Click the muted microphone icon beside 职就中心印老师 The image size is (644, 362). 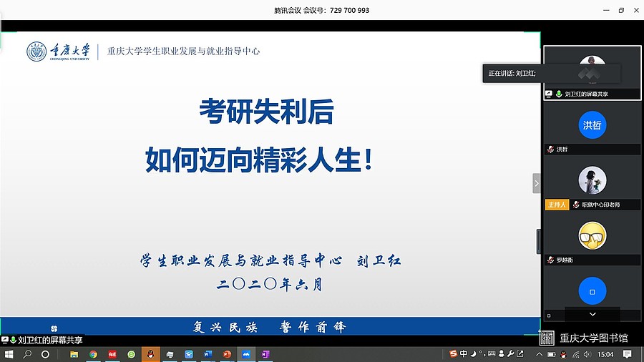pyautogui.click(x=575, y=205)
